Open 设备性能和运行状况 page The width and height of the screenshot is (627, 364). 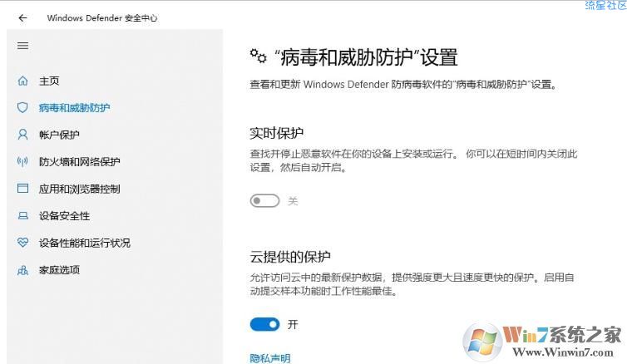pos(84,243)
